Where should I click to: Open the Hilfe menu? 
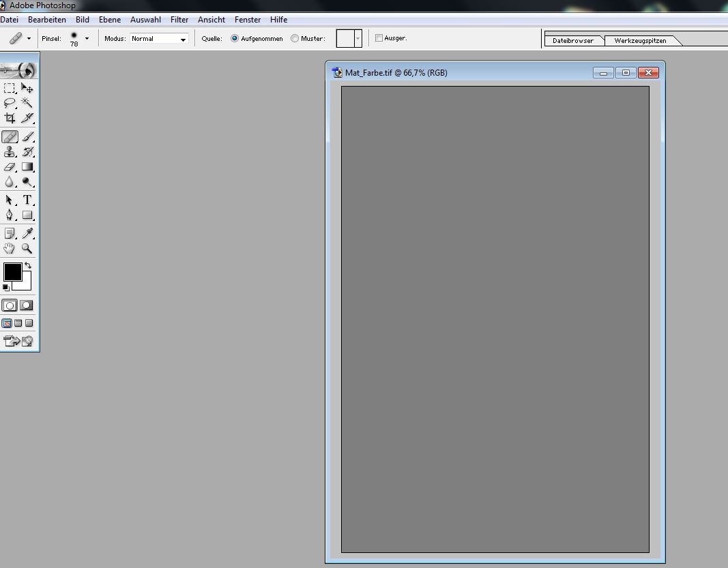[278, 20]
